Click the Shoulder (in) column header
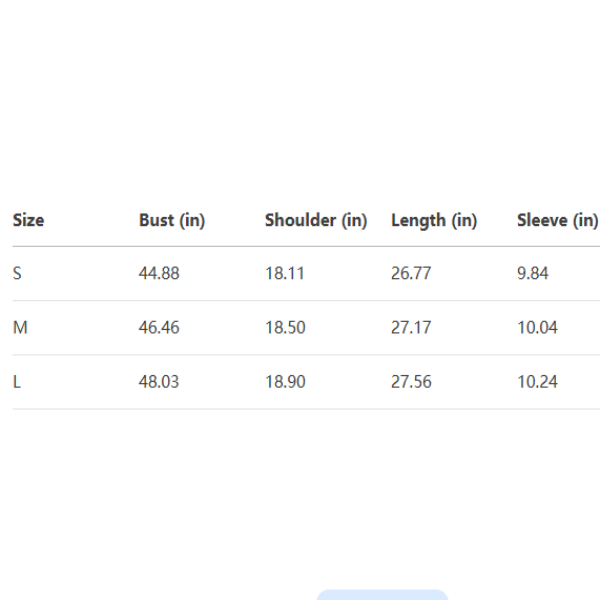Viewport: 600px width, 600px height. [x=316, y=220]
